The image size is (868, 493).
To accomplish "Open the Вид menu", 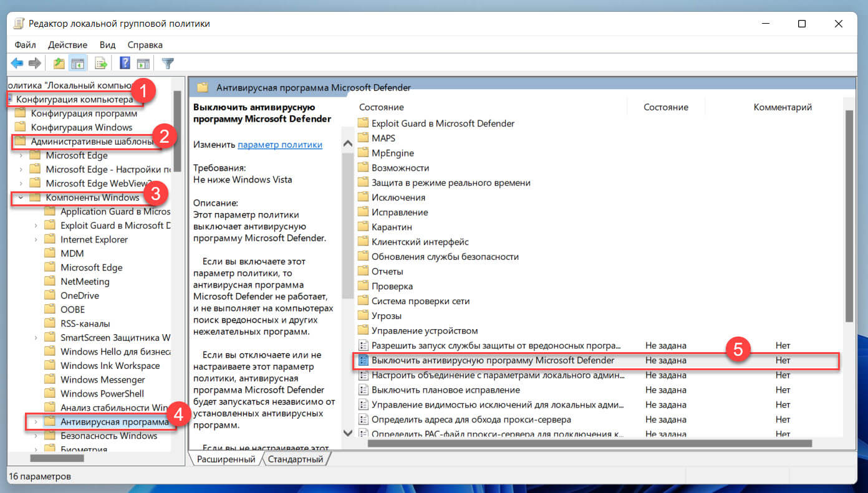I will pyautogui.click(x=107, y=45).
